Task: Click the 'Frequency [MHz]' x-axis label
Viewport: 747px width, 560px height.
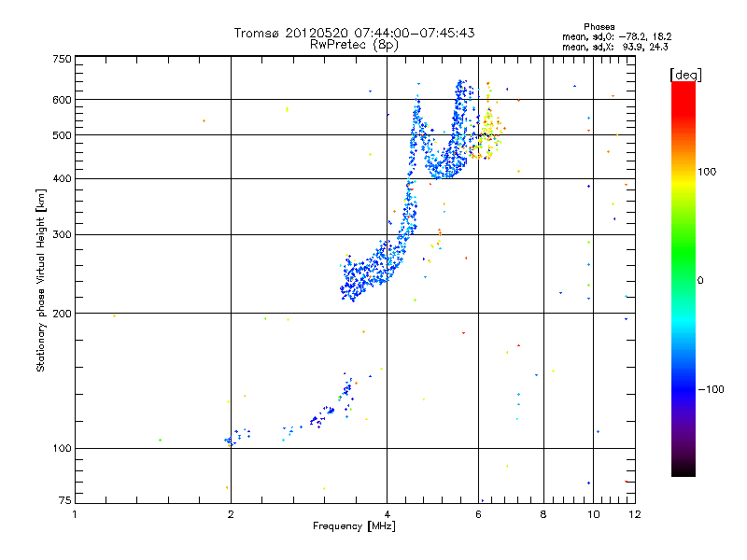Action: [354, 526]
